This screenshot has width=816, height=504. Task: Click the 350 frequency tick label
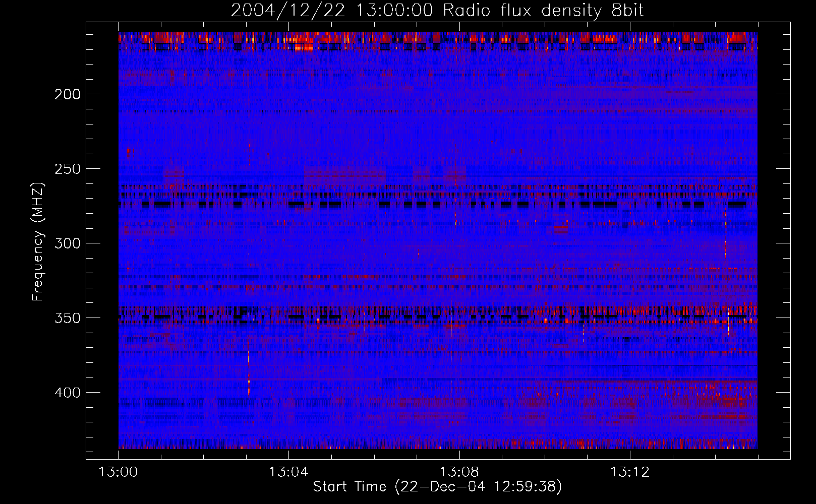(68, 318)
